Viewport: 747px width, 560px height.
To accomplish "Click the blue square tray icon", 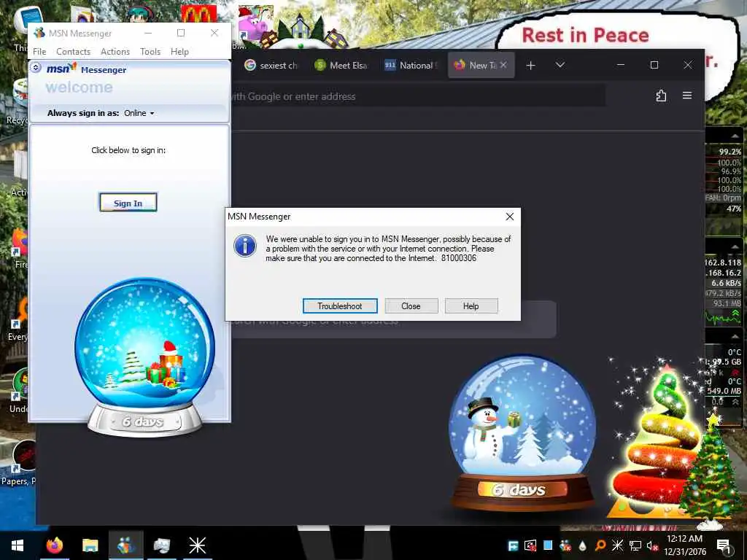I will (548, 545).
